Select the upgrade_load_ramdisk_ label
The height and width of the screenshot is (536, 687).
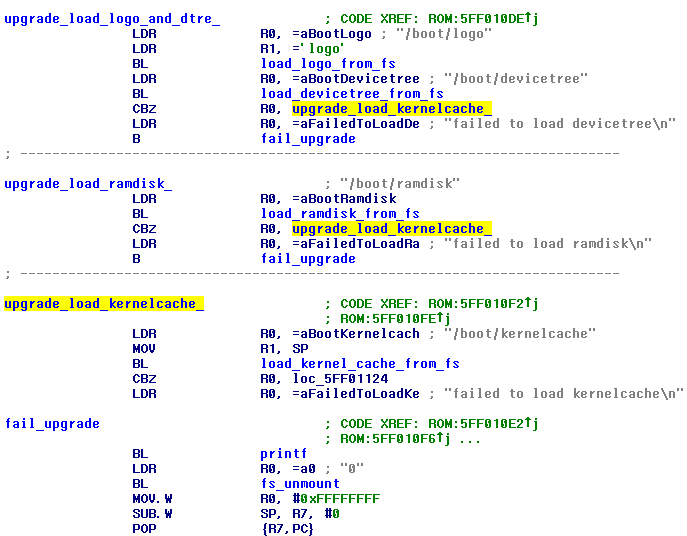[88, 184]
